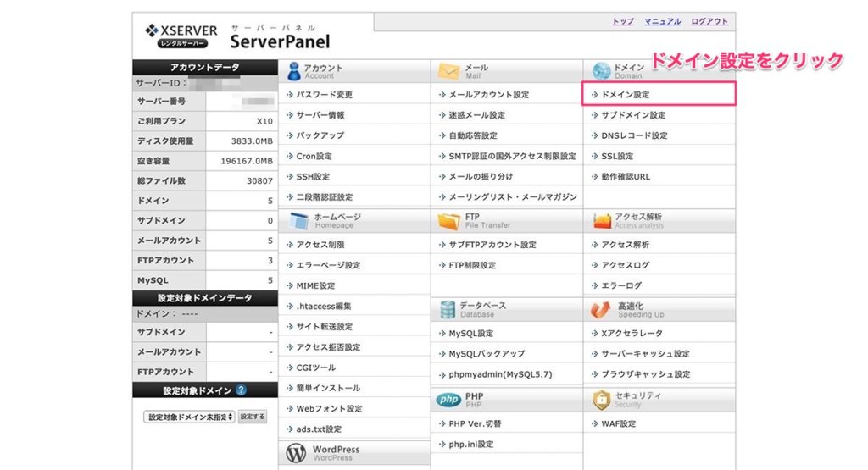Click the FTP section folder icon

point(448,221)
